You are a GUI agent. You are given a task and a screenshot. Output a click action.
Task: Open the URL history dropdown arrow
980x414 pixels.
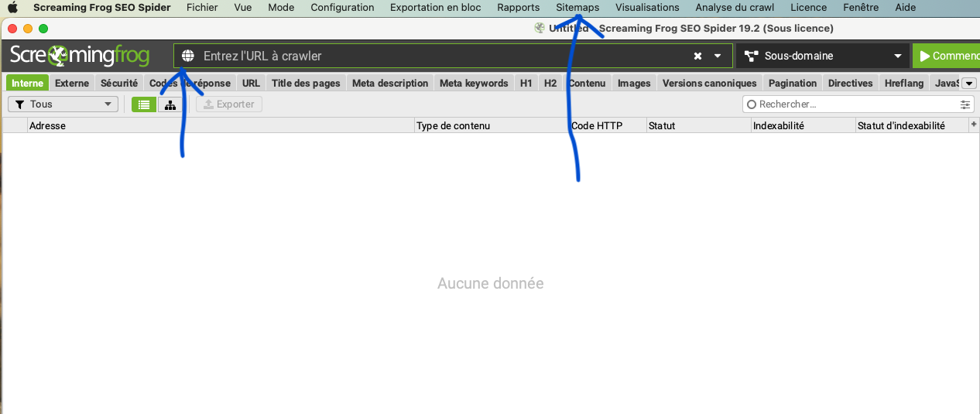pos(718,56)
